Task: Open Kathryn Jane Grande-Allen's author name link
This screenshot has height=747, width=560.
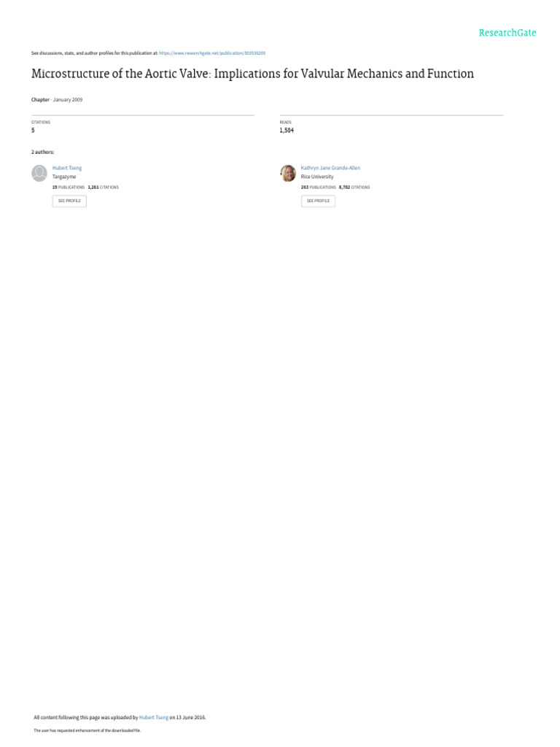Action: (x=330, y=168)
